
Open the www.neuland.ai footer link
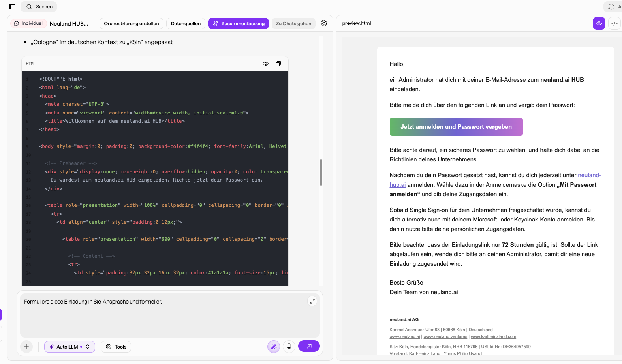pos(405,337)
